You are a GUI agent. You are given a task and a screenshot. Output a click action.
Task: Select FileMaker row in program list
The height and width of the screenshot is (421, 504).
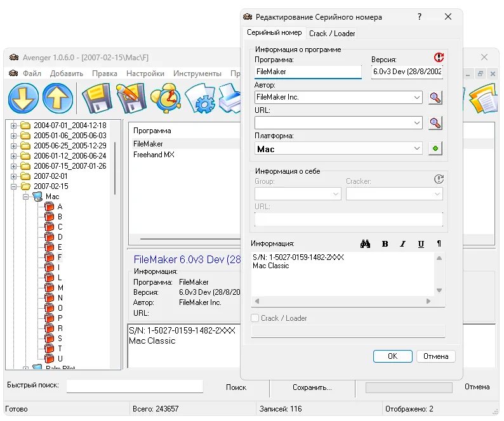(x=185, y=144)
